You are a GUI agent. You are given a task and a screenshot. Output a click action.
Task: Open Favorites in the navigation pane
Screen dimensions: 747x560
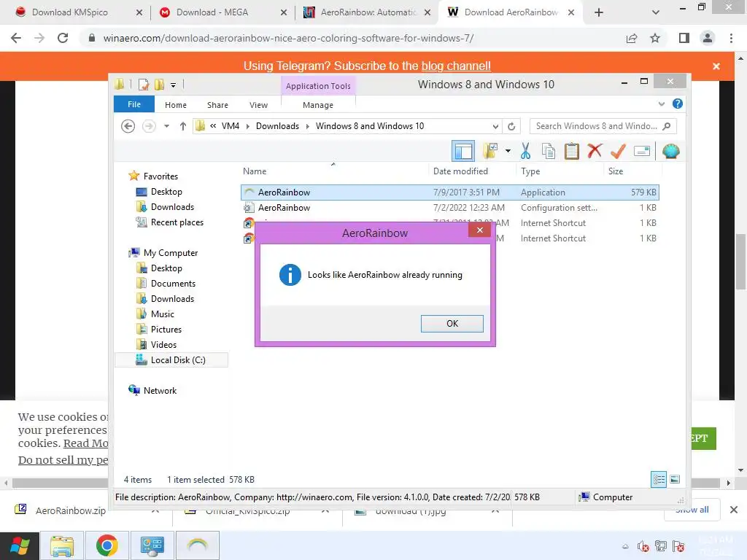(153, 176)
